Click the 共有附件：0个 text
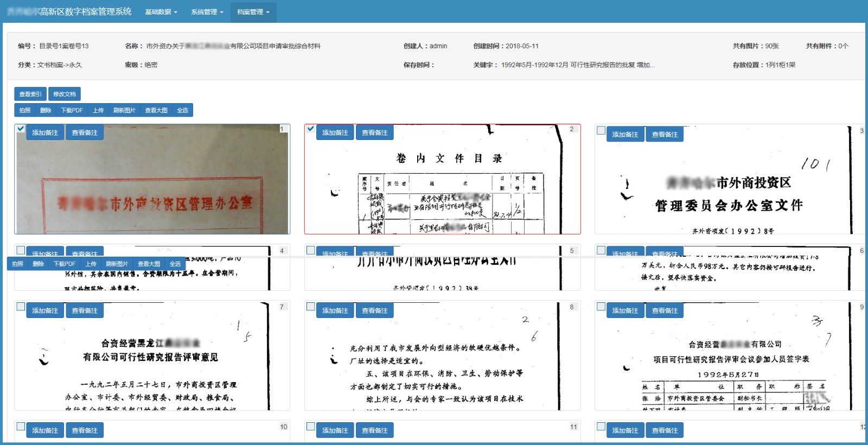This screenshot has height=445, width=868. click(827, 46)
